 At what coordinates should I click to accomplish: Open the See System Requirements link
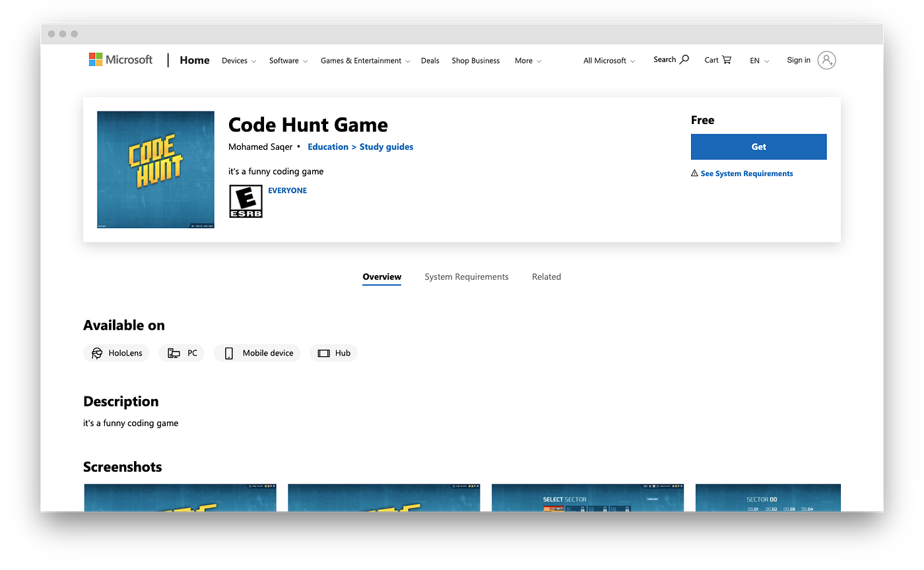[747, 174]
